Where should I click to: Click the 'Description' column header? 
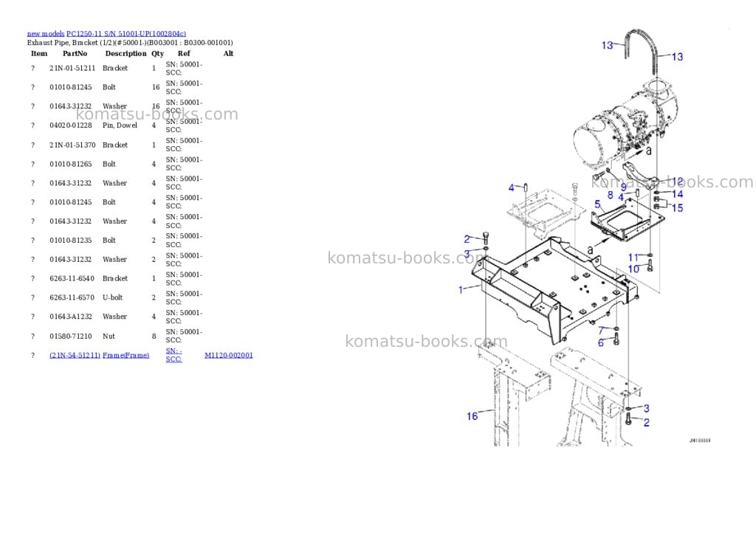tap(126, 53)
